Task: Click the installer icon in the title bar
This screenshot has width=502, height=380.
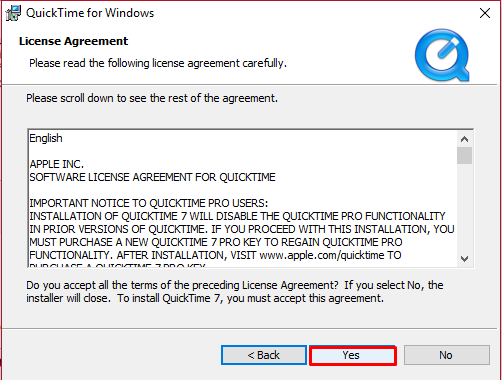Action: pyautogui.click(x=13, y=13)
